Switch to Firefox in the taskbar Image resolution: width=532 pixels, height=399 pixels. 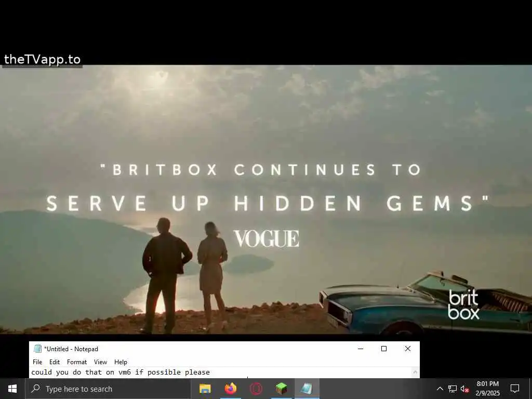click(230, 389)
